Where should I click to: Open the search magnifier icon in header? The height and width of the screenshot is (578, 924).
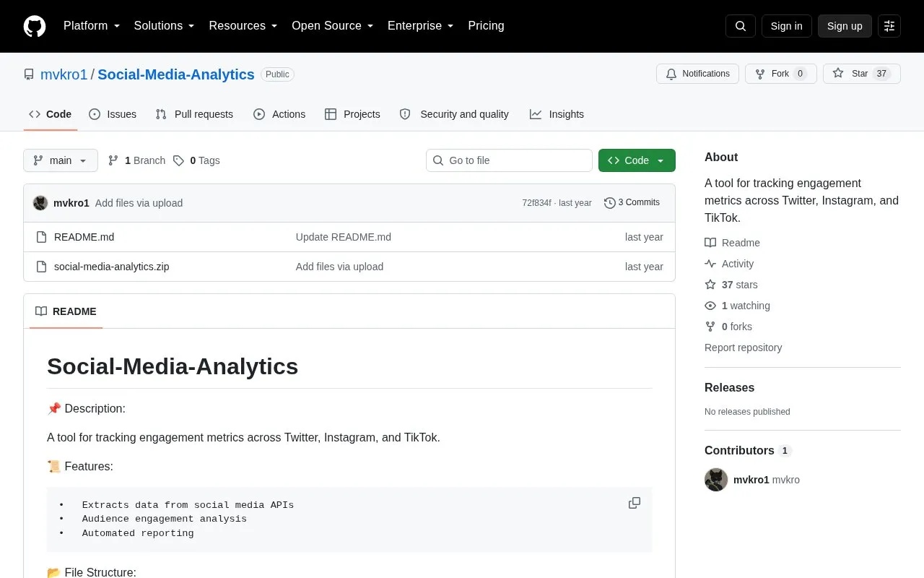(741, 26)
